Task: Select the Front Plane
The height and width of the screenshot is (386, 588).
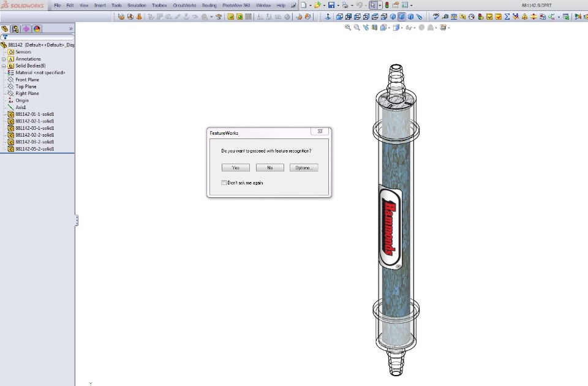Action: 27,80
